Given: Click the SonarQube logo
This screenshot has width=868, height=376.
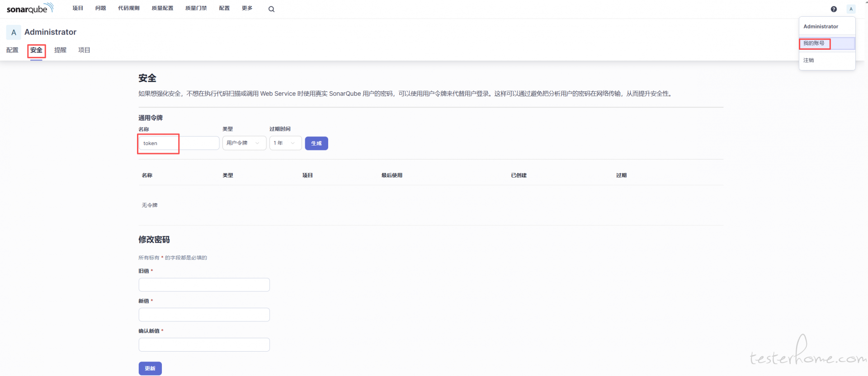Looking at the screenshot, I should (30, 9).
